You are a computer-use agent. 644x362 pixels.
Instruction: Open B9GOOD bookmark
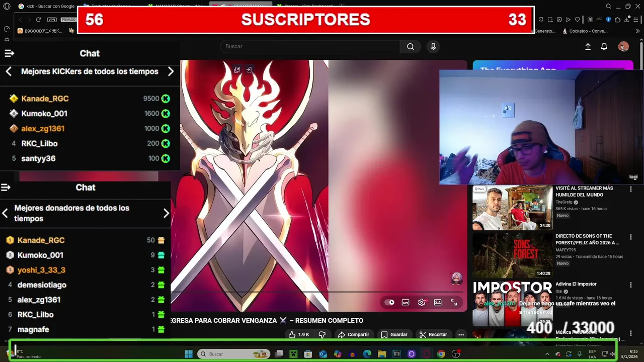(x=40, y=31)
